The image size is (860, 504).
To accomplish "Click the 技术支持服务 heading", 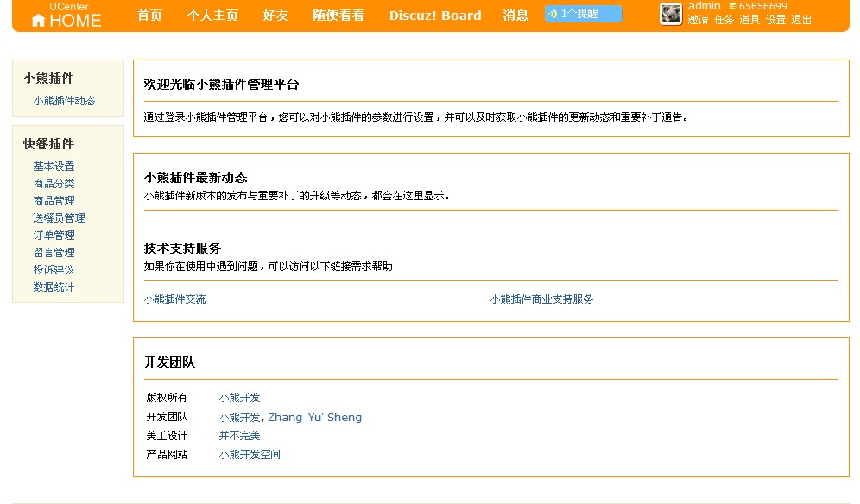I will pyautogui.click(x=183, y=249).
